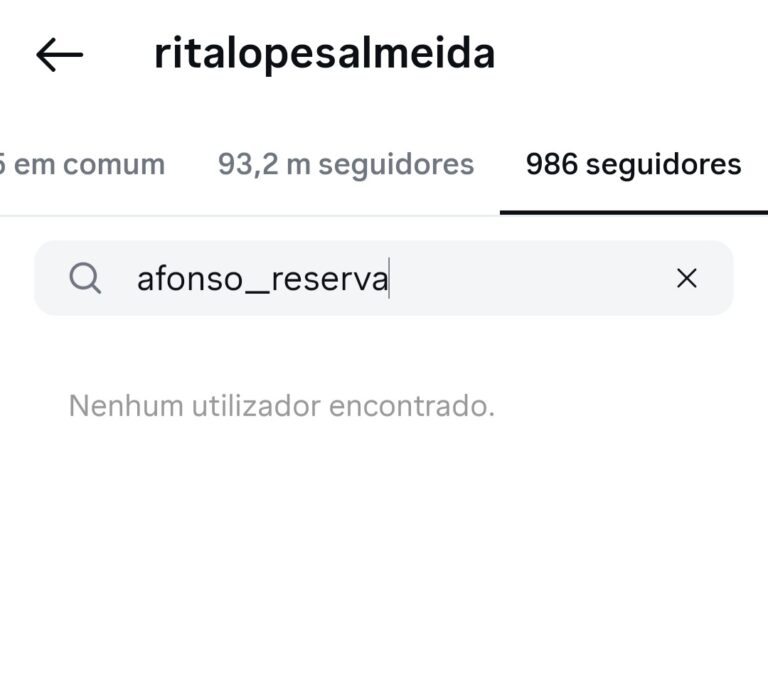Screen dimensions: 768x697
Task: View the 93,2 m followers list
Action: click(x=346, y=164)
